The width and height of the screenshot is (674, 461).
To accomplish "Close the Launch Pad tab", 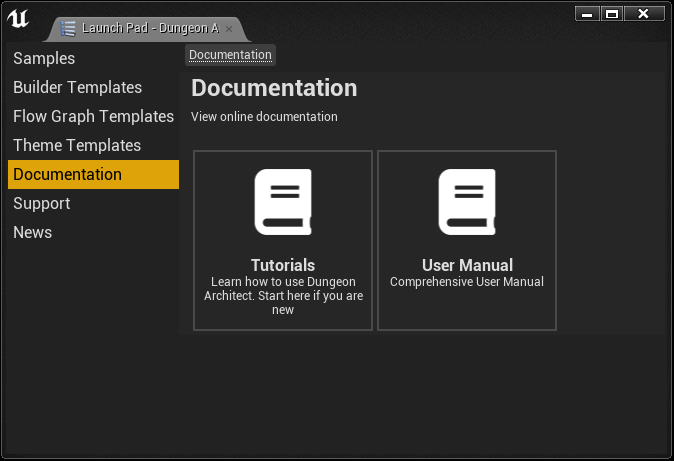I will (x=229, y=29).
